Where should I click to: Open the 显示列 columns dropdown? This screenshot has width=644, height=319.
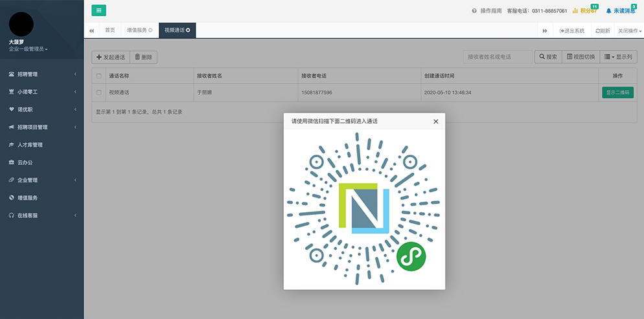618,57
